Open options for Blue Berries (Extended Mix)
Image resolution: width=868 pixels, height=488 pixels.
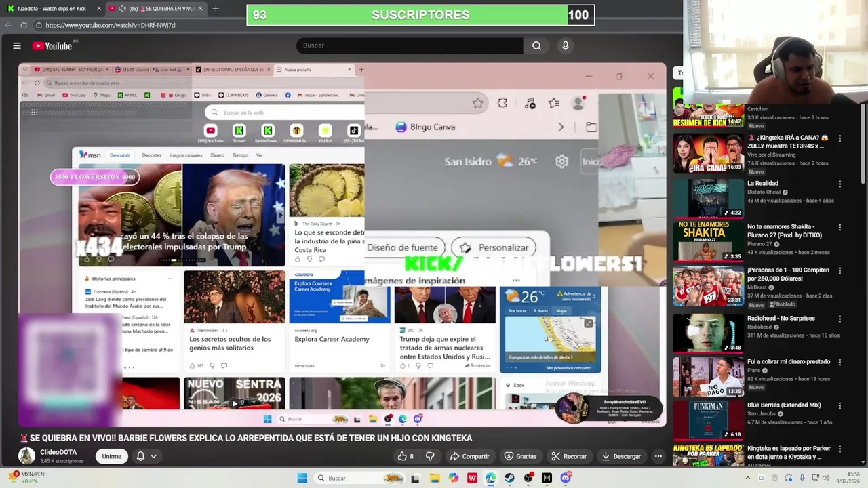[x=840, y=405]
